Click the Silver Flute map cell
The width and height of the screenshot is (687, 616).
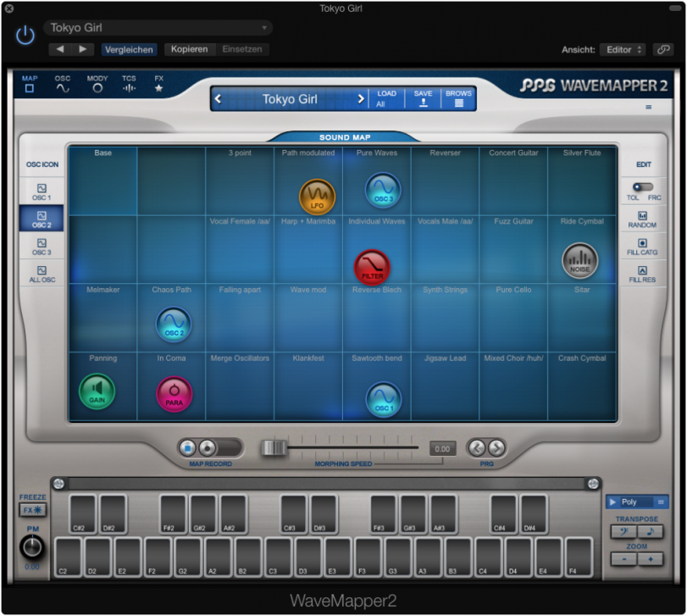[x=582, y=180]
